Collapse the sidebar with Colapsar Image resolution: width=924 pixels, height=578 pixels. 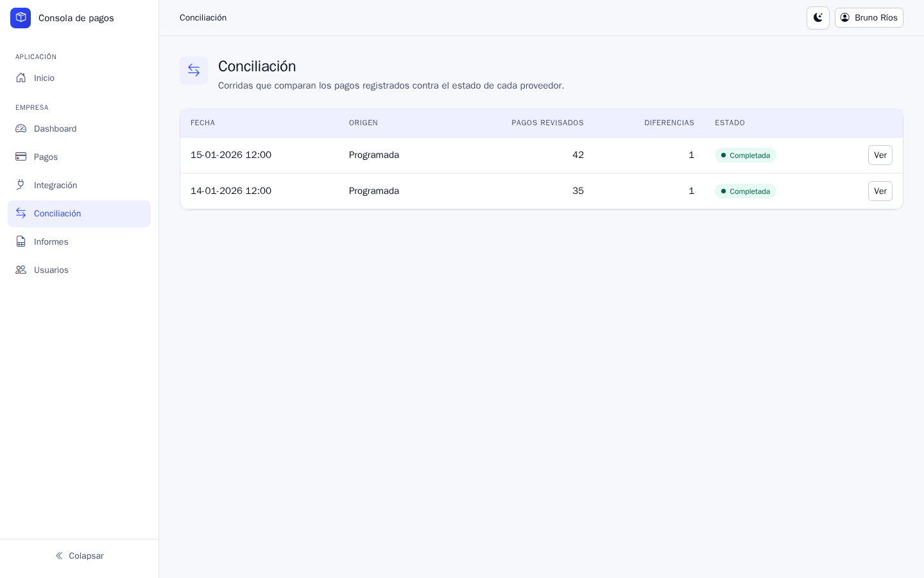[x=80, y=556]
